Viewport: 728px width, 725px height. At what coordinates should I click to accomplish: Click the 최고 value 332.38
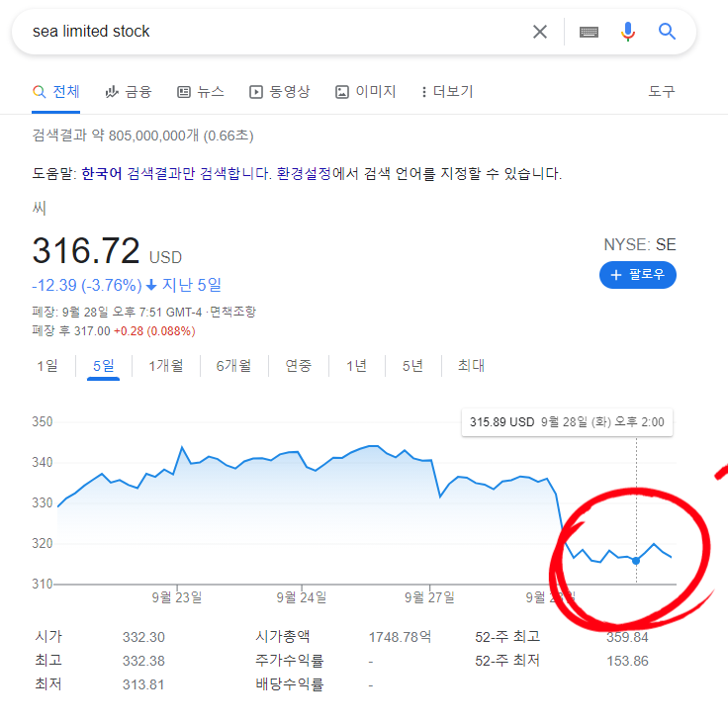(x=143, y=661)
